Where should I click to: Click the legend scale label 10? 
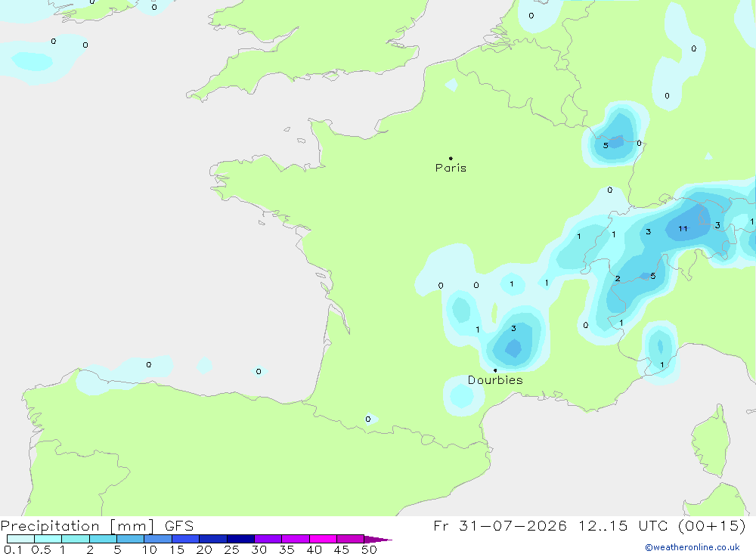(149, 549)
